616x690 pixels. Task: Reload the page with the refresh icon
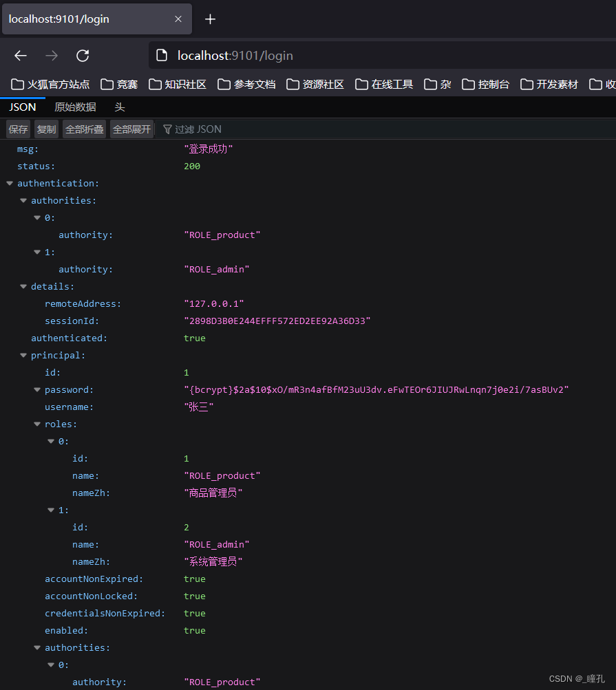pos(83,56)
